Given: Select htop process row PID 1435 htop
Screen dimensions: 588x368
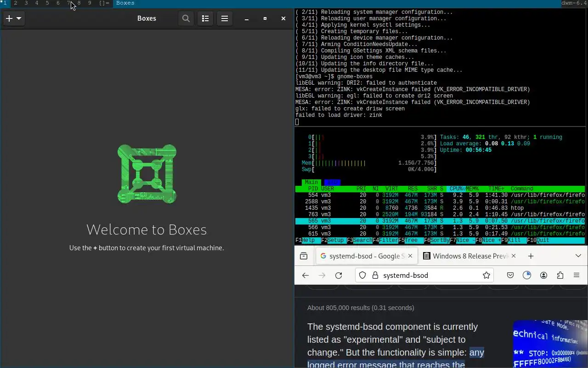Looking at the screenshot, I should coord(440,208).
